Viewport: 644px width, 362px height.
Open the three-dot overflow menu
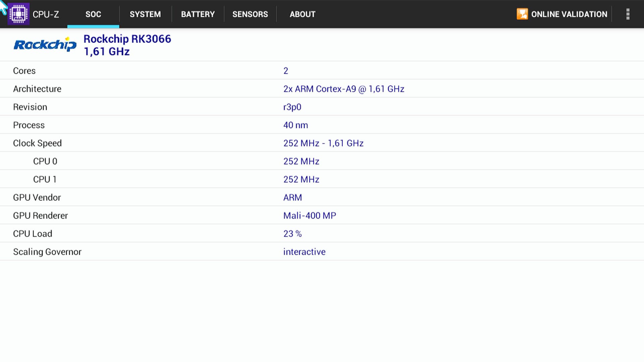click(x=628, y=14)
